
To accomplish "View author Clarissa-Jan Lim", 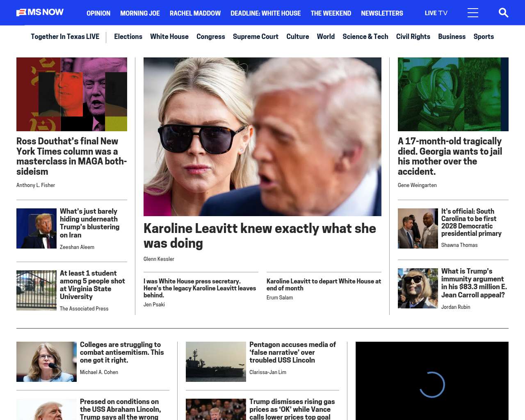I will (x=268, y=372).
